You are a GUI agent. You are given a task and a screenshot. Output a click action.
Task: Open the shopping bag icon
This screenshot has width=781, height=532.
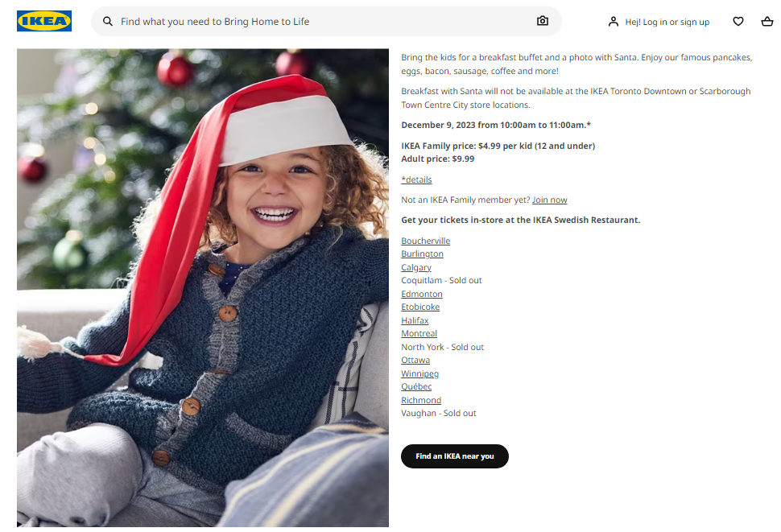pos(767,22)
